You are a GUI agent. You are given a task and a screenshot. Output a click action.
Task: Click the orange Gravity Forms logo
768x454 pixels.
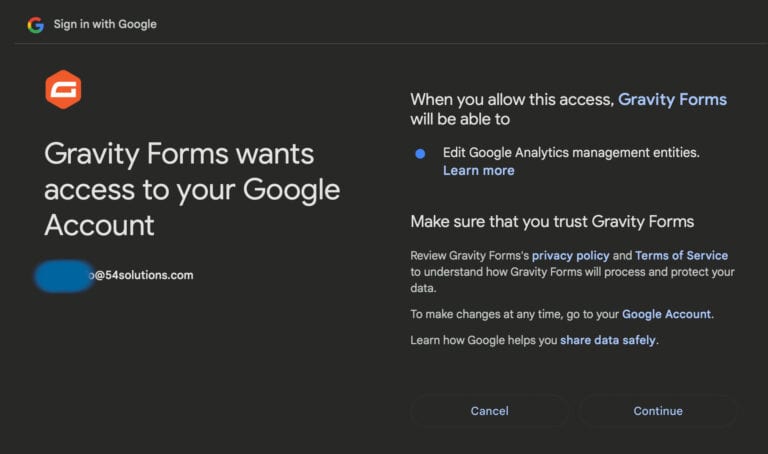pyautogui.click(x=63, y=89)
